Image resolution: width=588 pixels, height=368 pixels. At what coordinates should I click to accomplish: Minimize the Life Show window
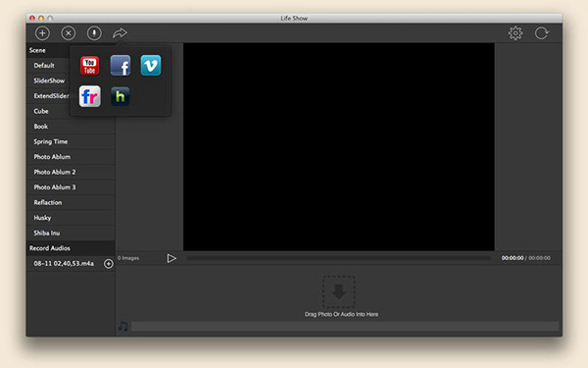coord(41,18)
